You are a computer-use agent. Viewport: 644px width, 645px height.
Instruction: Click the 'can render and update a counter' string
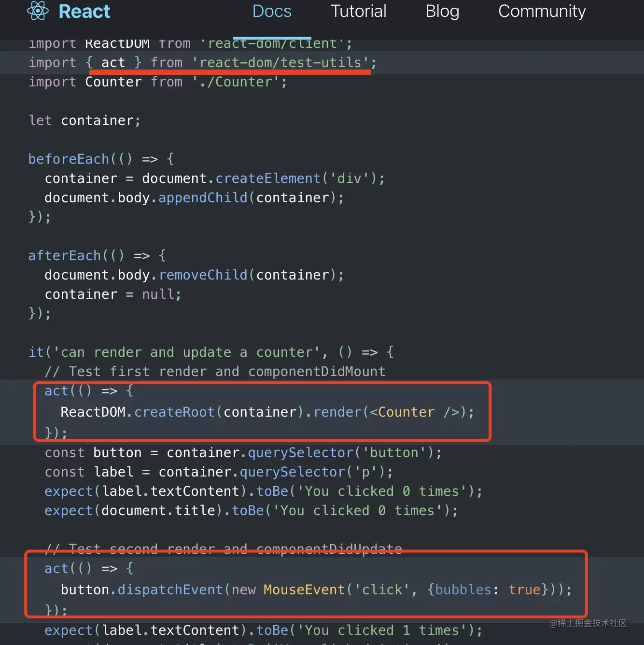point(186,352)
